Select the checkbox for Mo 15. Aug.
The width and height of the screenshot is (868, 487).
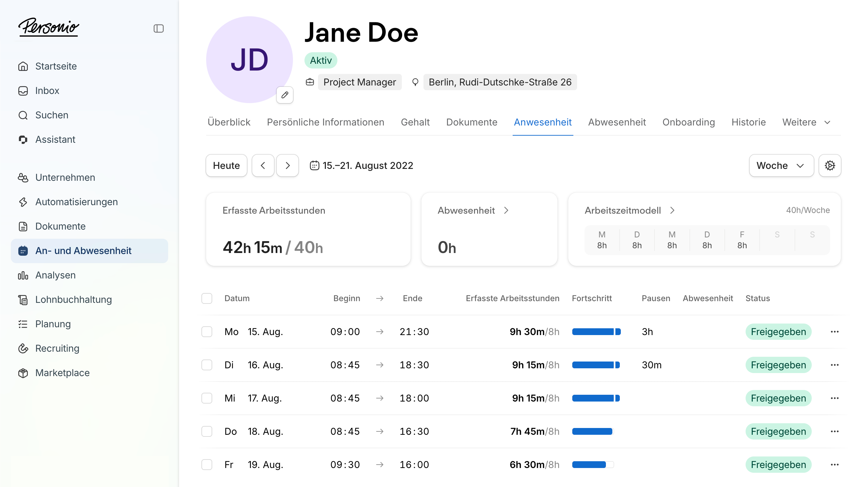pos(207,332)
